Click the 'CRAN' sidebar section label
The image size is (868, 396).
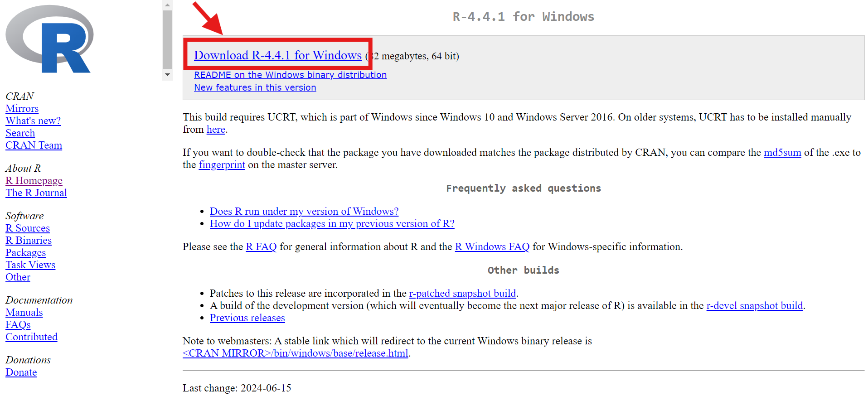[19, 97]
